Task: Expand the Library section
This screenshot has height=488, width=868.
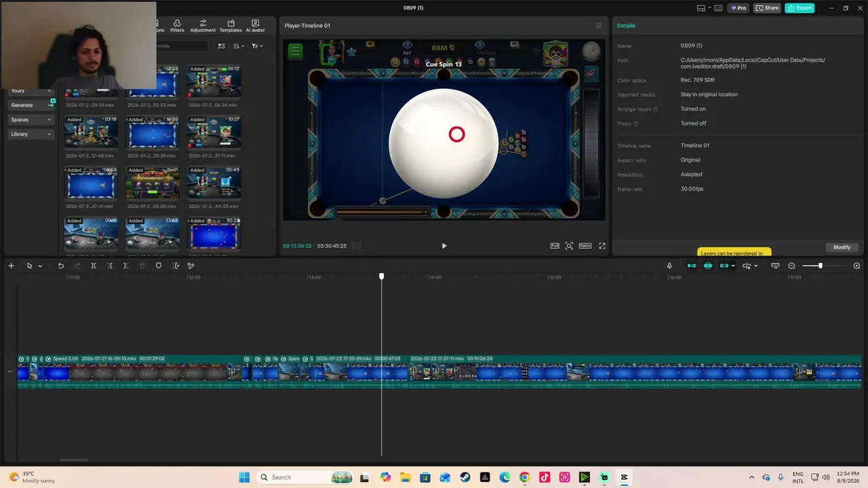Action: point(31,134)
